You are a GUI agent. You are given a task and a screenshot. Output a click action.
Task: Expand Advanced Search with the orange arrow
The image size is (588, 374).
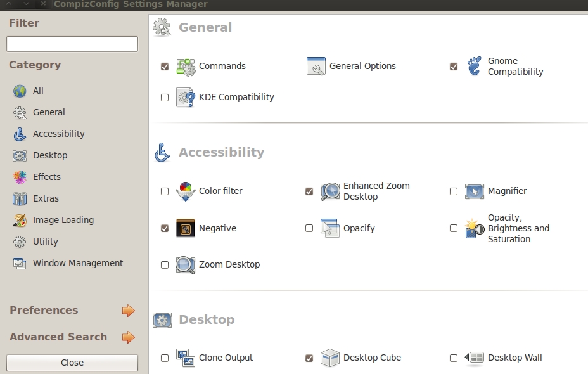[x=128, y=337]
